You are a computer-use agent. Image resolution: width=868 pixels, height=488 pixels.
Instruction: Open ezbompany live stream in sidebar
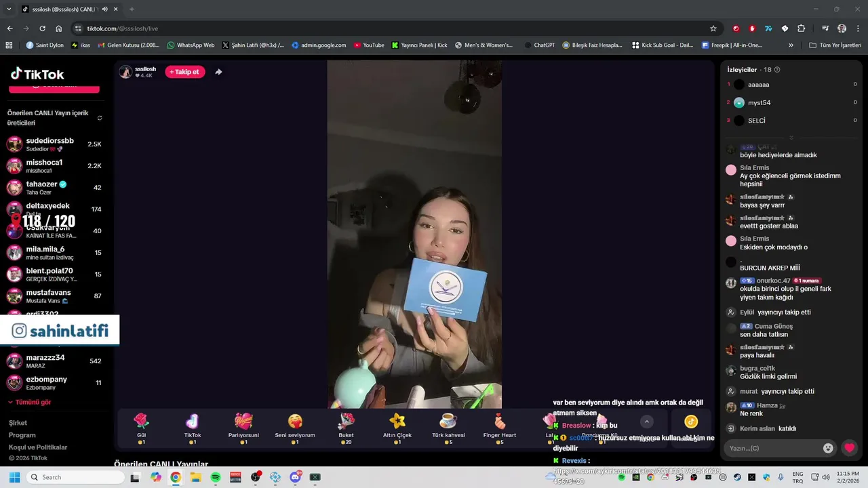54,383
